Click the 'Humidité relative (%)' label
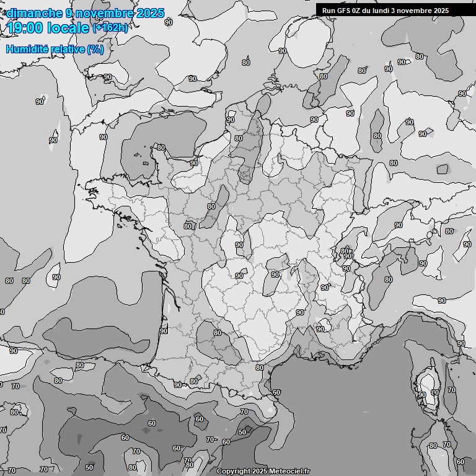The height and width of the screenshot is (476, 476). tap(55, 49)
